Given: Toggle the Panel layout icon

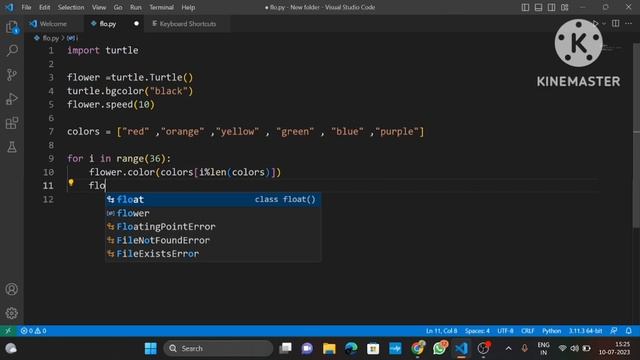Looking at the screenshot, I should tap(538, 7).
